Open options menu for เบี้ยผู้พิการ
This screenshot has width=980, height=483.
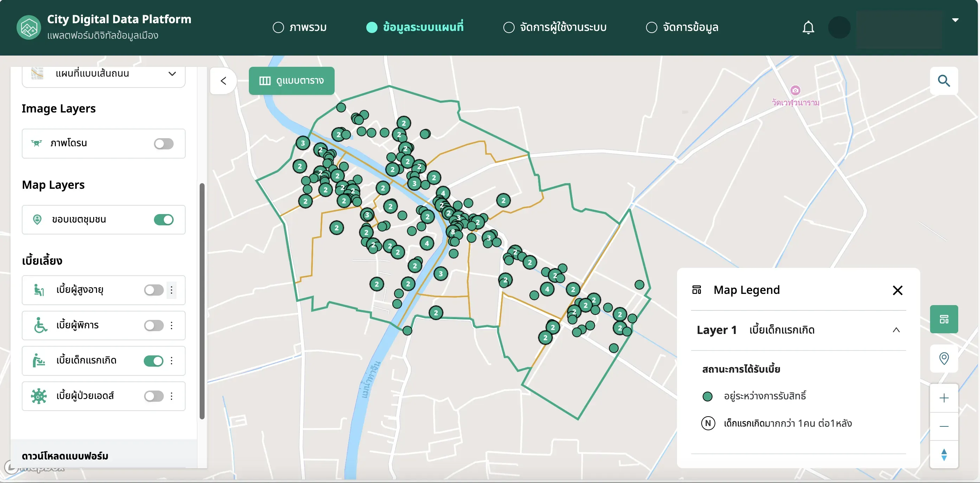tap(172, 325)
